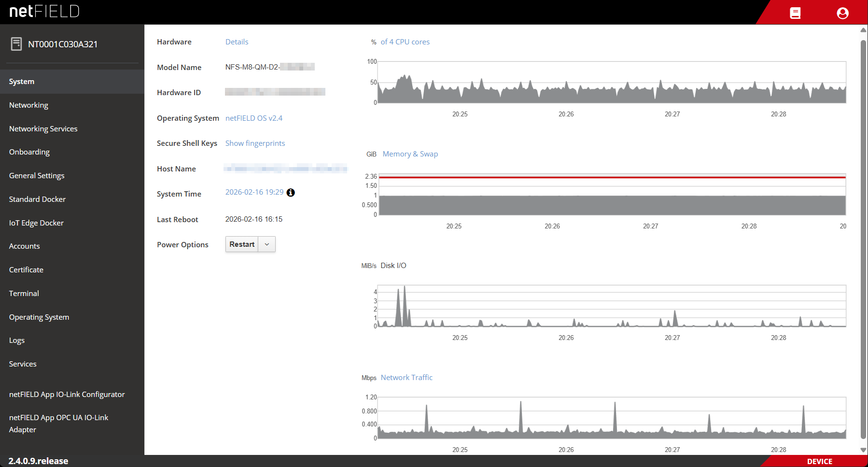Viewport: 868px width, 467px height.
Task: Show Secure Shell key fingerprints
Action: click(x=255, y=143)
